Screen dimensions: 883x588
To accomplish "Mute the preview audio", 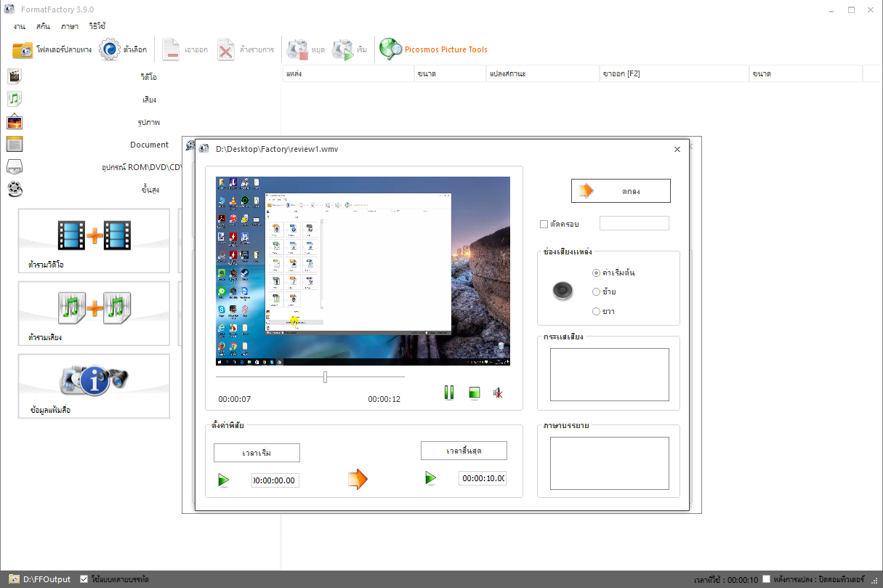I will tap(498, 393).
